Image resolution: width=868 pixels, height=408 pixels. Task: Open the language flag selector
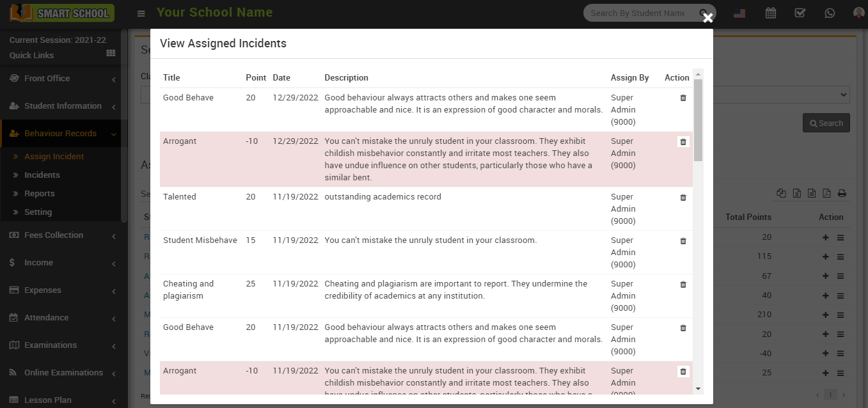pos(739,13)
